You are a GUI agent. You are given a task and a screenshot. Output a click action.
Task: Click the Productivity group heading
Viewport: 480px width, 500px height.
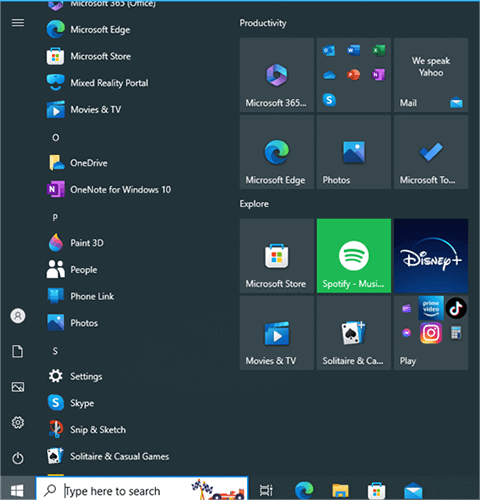point(263,23)
